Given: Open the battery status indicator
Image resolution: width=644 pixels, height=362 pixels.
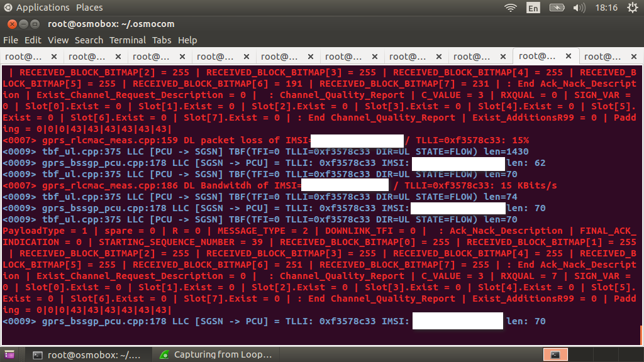Looking at the screenshot, I should [557, 8].
